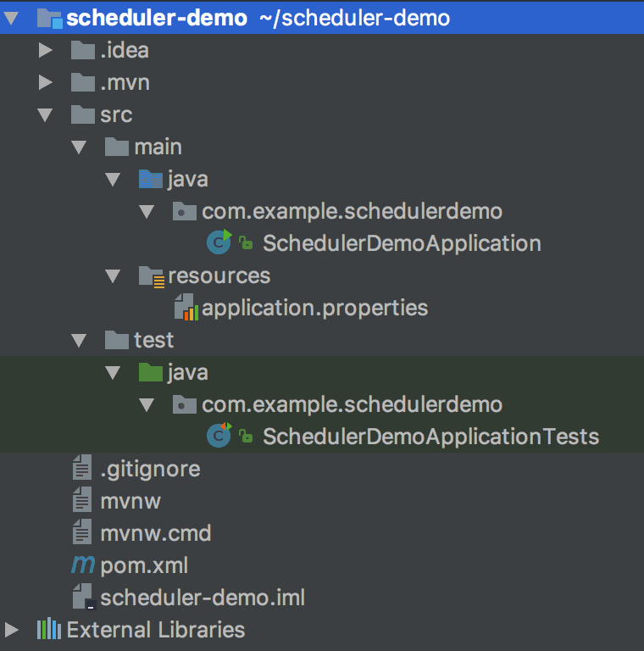
Task: Click the scheduler-demo project module icon
Action: pos(49,18)
